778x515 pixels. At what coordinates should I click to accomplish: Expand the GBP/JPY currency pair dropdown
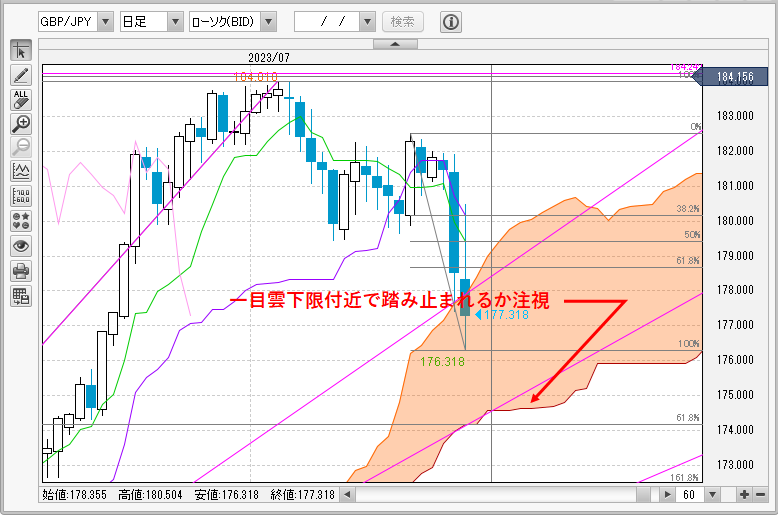(105, 22)
